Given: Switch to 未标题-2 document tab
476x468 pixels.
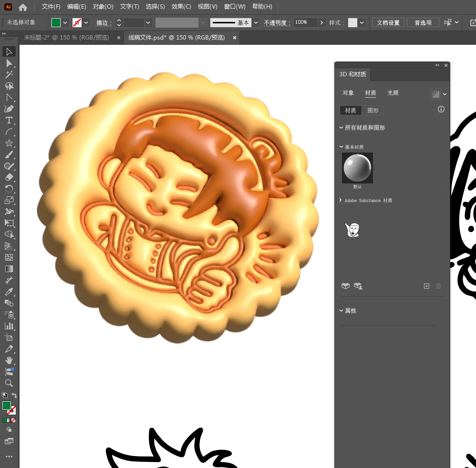Looking at the screenshot, I should (x=66, y=38).
